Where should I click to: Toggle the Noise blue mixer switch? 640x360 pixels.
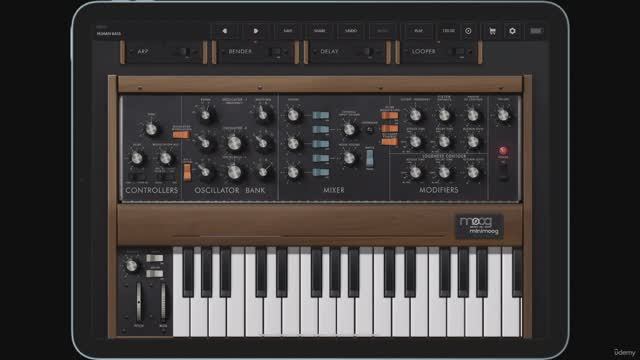(320, 158)
